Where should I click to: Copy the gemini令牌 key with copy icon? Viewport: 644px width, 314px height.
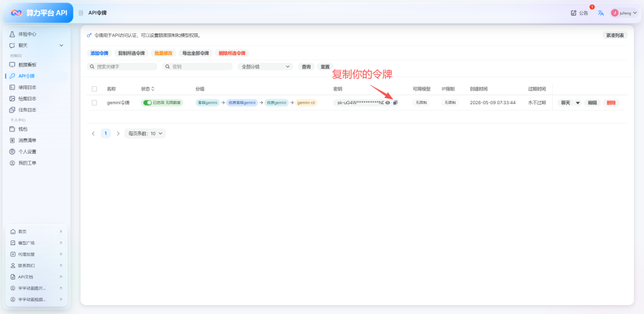tap(395, 102)
